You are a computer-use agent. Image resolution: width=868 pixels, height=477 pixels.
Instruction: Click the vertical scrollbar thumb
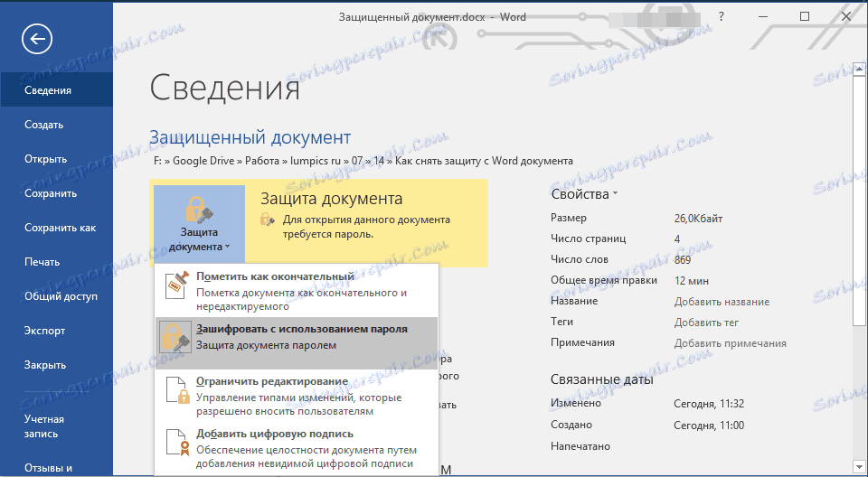[859, 201]
